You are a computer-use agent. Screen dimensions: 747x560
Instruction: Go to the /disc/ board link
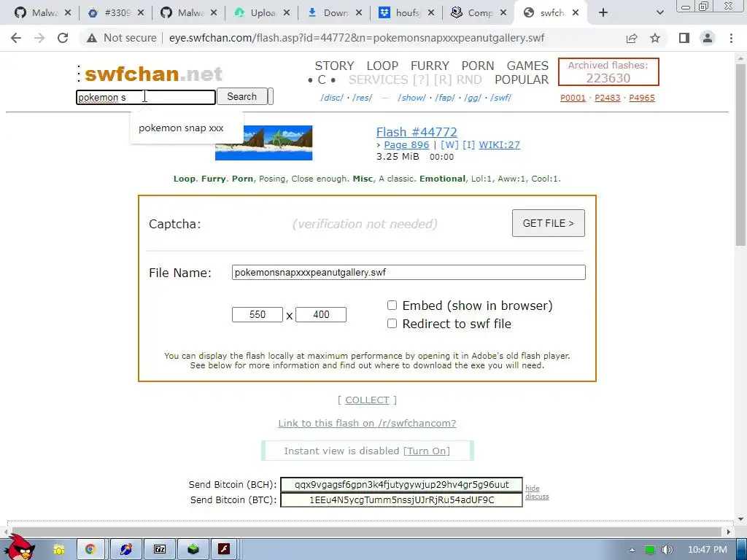(332, 98)
